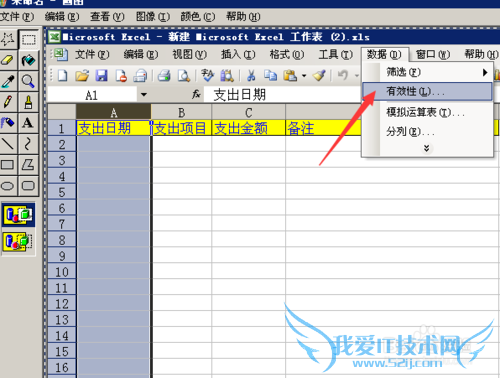Pick the Eraser tool in Paint
This screenshot has height=378, width=500.
point(8,60)
